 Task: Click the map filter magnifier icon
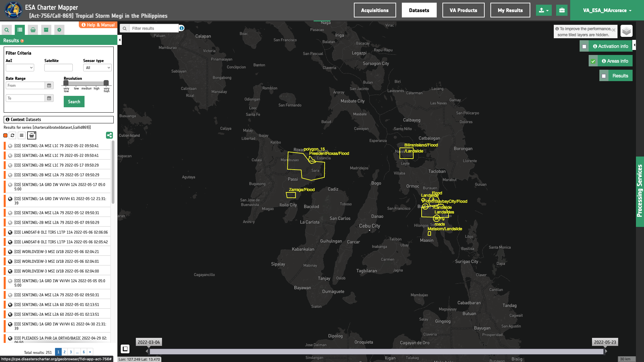(x=124, y=28)
